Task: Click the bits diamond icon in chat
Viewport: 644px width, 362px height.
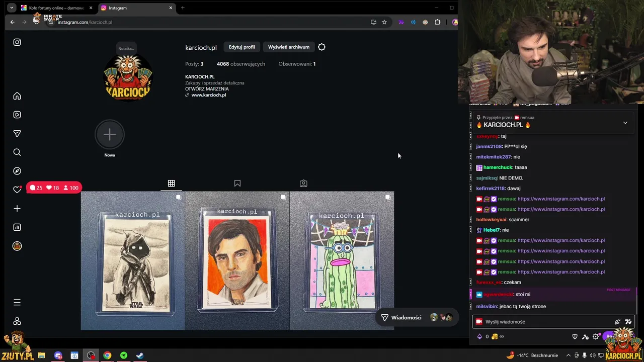Action: pos(479,336)
